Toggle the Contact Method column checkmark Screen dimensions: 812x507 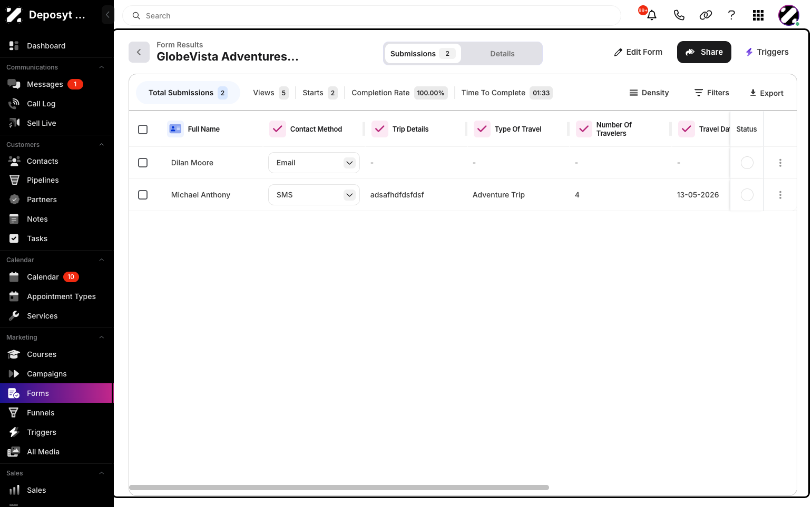pyautogui.click(x=278, y=129)
